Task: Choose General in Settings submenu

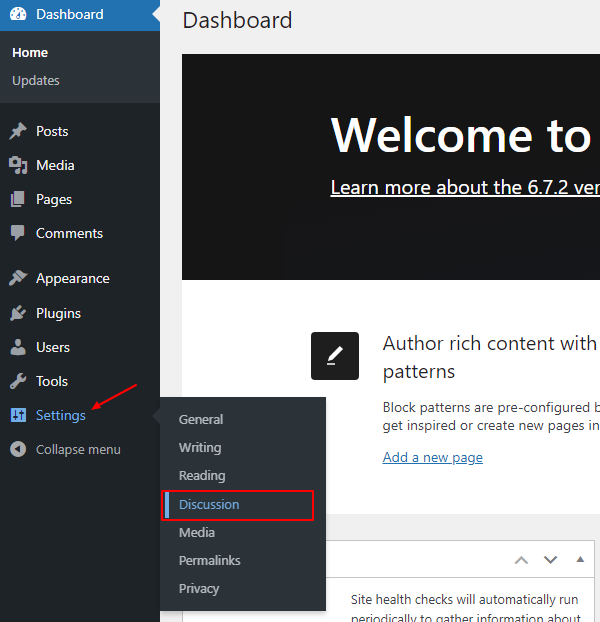Action: click(x=201, y=419)
